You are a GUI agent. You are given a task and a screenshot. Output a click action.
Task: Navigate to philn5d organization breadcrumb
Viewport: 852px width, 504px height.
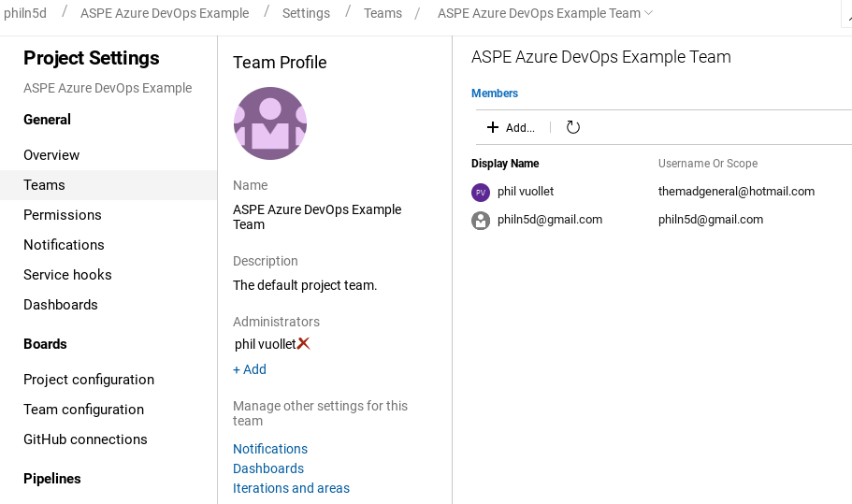click(x=25, y=12)
